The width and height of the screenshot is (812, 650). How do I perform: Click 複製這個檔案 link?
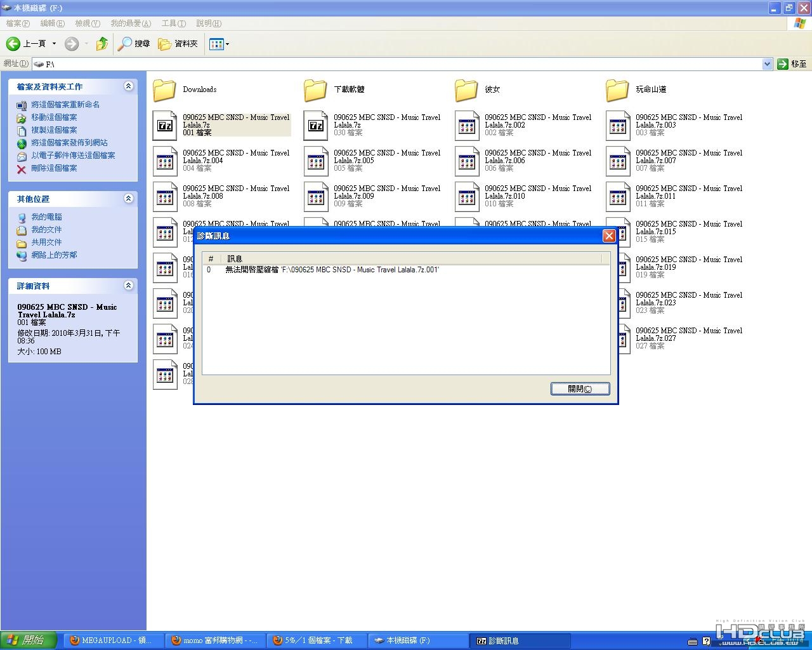point(54,130)
